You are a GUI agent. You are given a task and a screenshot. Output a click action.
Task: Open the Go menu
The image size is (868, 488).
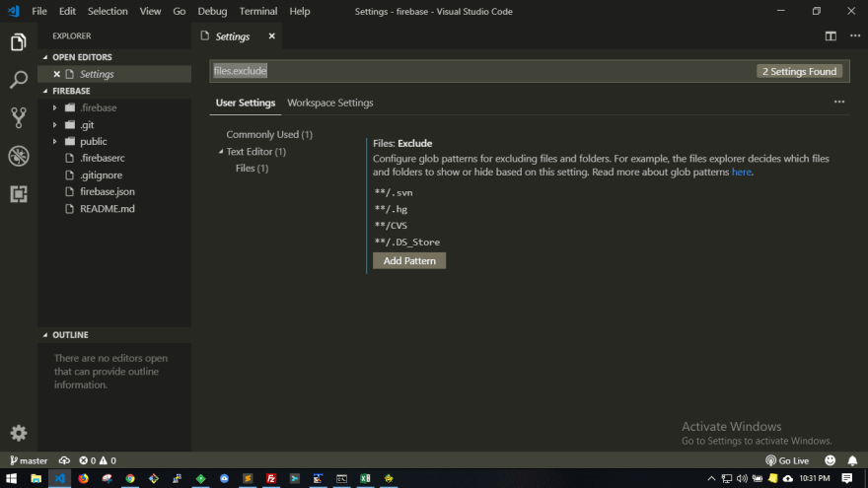[x=179, y=11]
